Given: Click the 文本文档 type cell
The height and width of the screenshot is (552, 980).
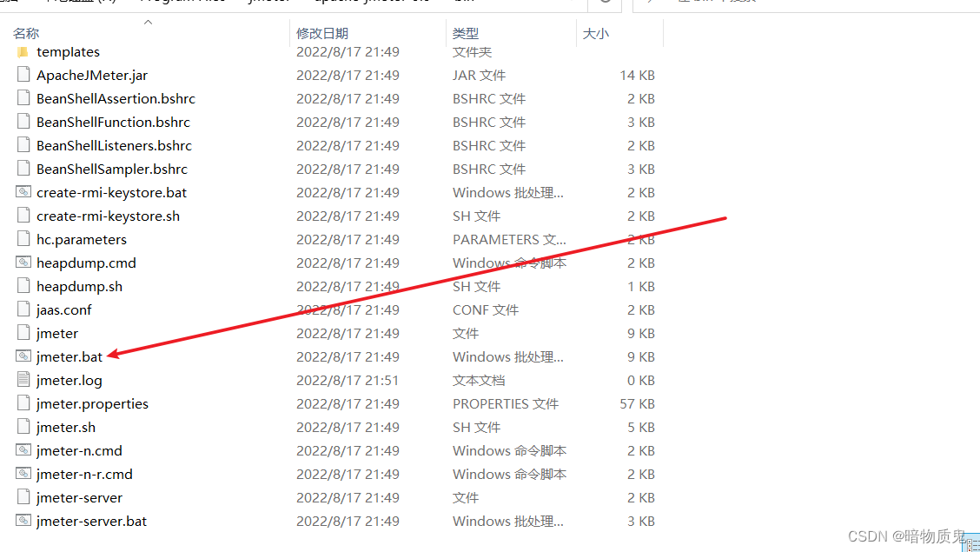Looking at the screenshot, I should click(479, 380).
